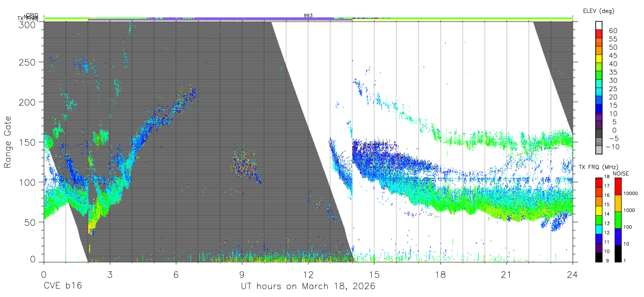The width and height of the screenshot is (644, 297).
Task: Click cyan ELEV swatch between 25 and 20
Action: [x=599, y=93]
